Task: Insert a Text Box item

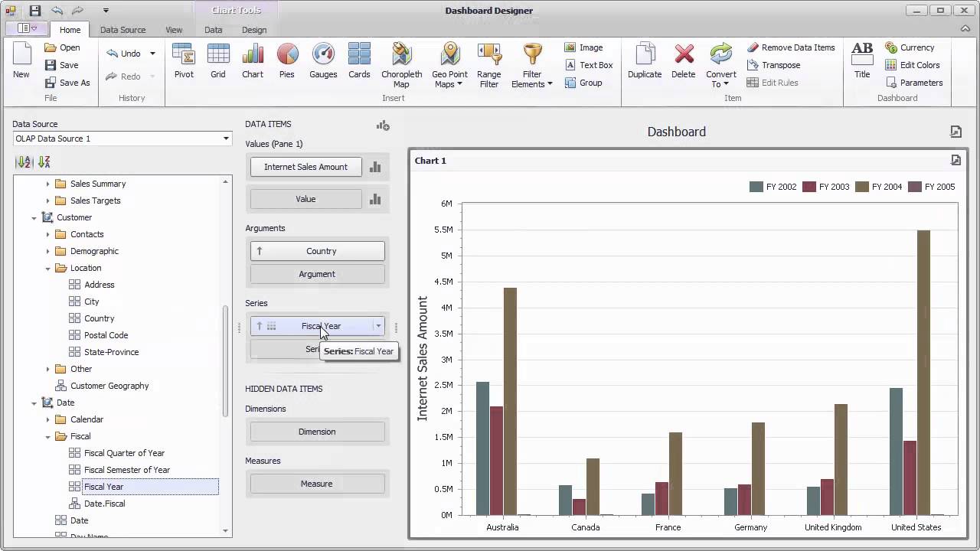Action: [588, 65]
